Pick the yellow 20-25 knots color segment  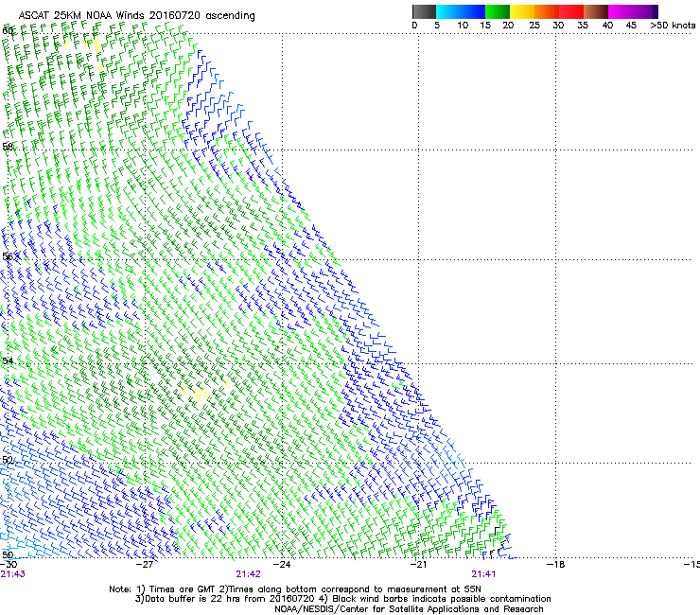point(522,11)
